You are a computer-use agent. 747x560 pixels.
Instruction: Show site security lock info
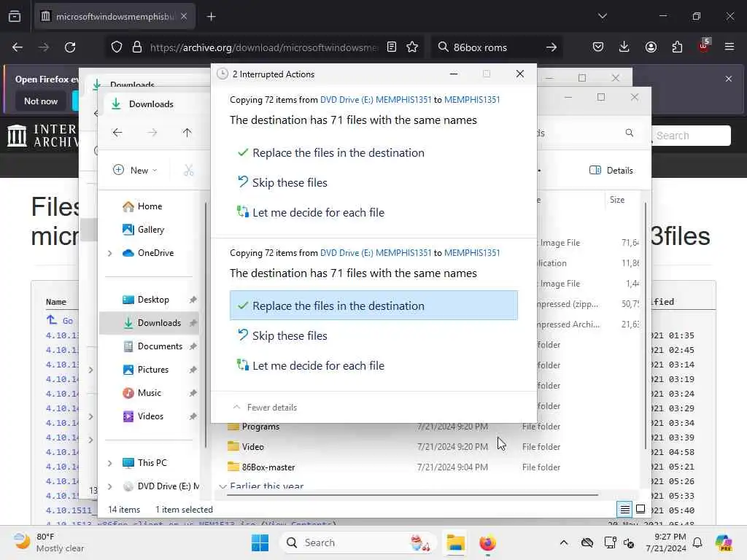pos(137,47)
